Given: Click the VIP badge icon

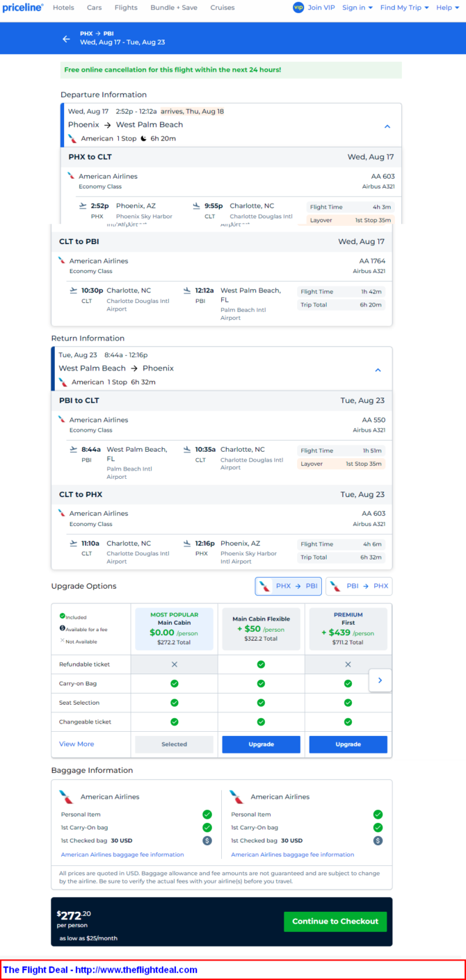Looking at the screenshot, I should click(x=298, y=8).
